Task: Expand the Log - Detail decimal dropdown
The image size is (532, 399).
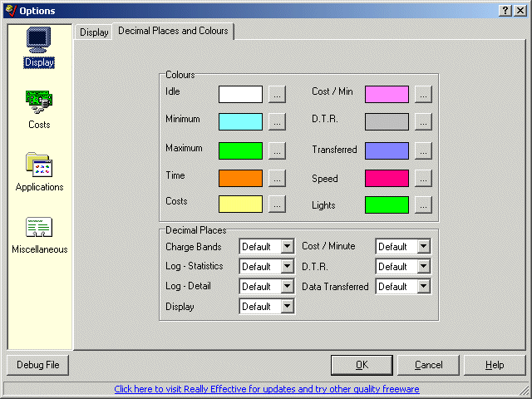Action: point(287,286)
